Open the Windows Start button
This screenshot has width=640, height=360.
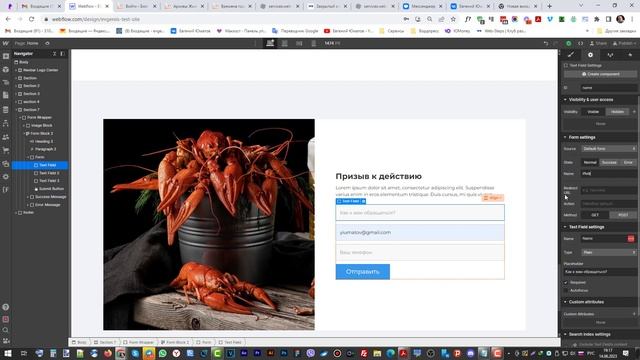[x=8, y=353]
